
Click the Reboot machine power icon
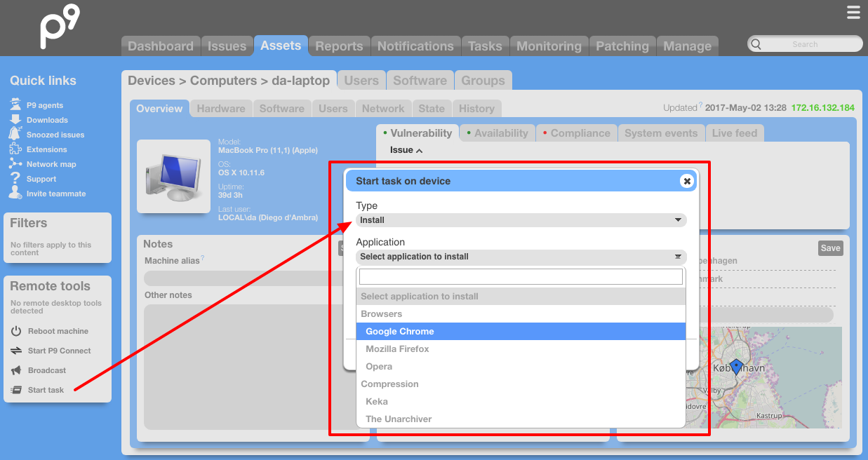click(x=16, y=331)
